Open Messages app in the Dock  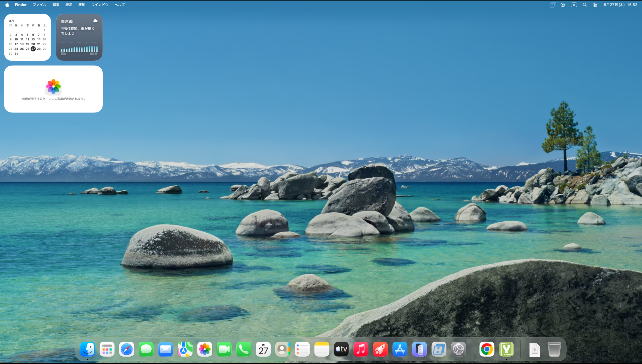146,349
